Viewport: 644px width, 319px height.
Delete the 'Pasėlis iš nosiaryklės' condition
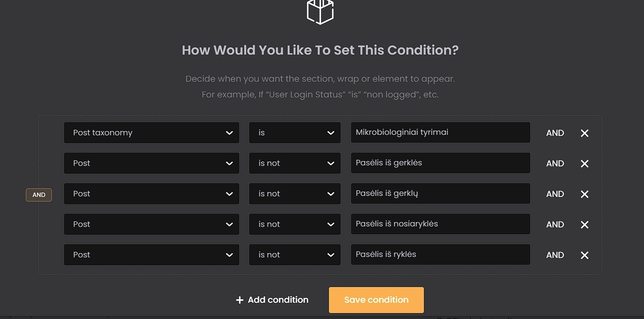pos(584,224)
